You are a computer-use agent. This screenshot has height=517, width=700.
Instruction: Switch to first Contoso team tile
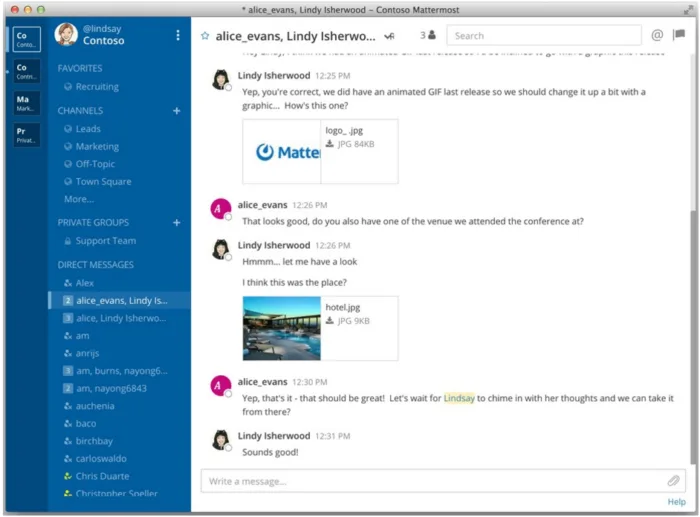(x=26, y=39)
